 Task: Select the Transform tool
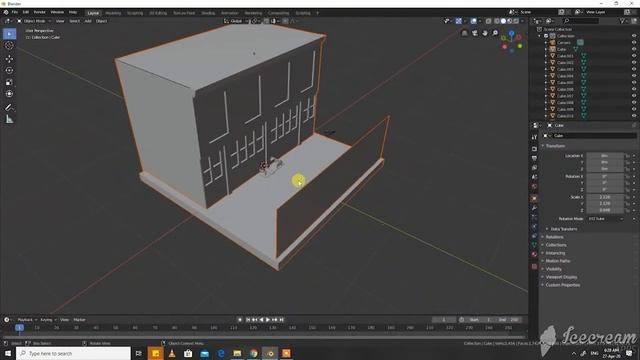coord(9,94)
